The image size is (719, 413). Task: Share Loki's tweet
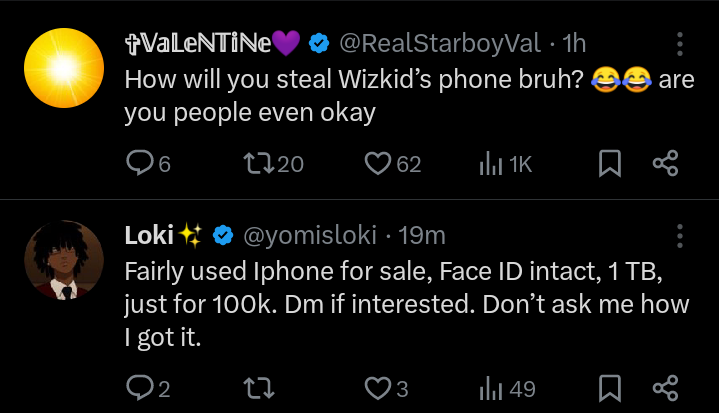(665, 388)
